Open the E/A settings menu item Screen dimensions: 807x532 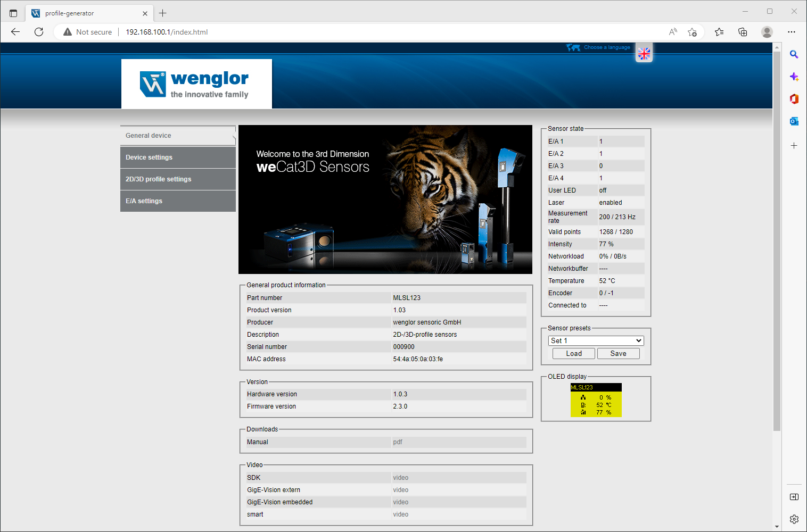click(x=178, y=201)
